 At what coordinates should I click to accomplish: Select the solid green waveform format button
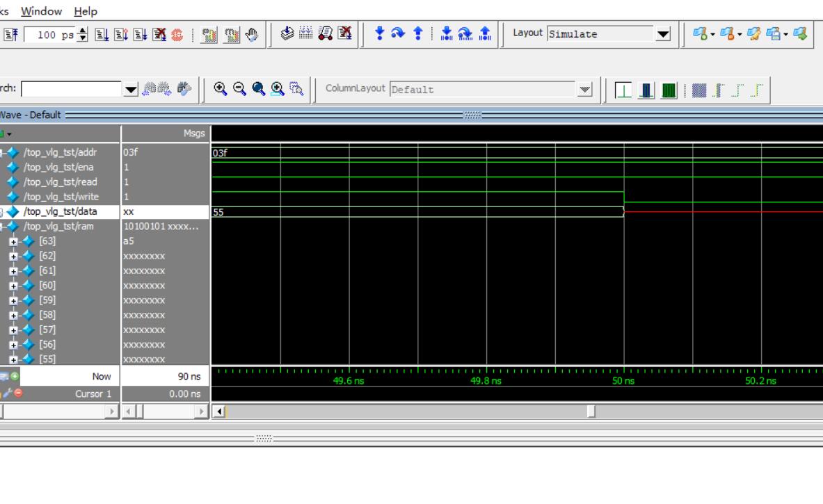pyautogui.click(x=669, y=90)
